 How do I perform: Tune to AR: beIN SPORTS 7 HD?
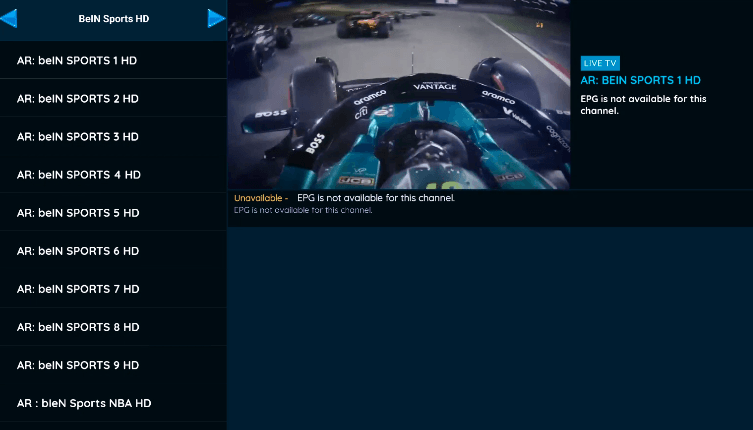(x=113, y=289)
